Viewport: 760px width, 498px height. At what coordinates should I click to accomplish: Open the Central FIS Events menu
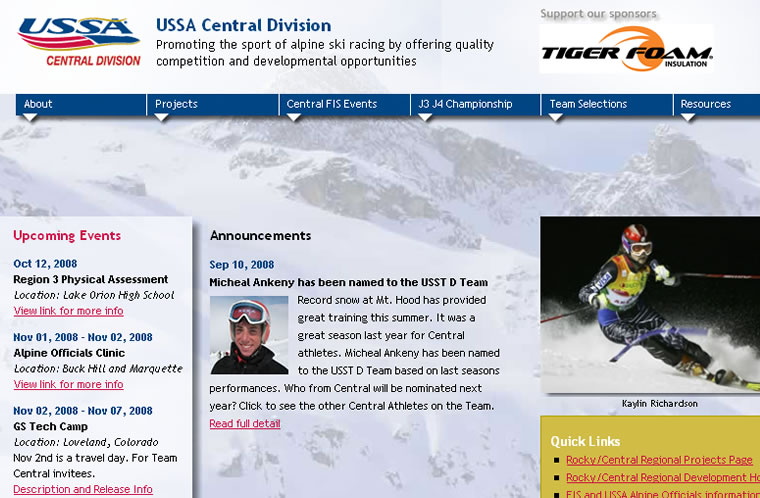click(332, 104)
